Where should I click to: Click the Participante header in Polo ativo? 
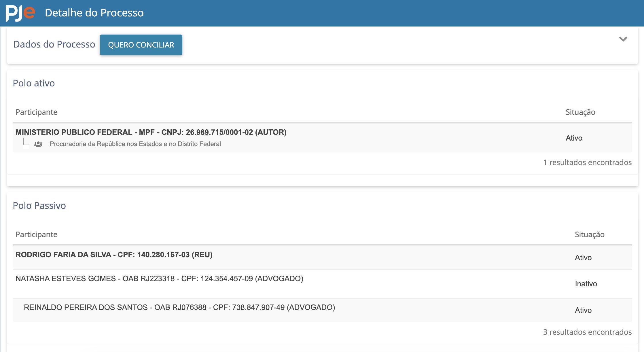(37, 112)
